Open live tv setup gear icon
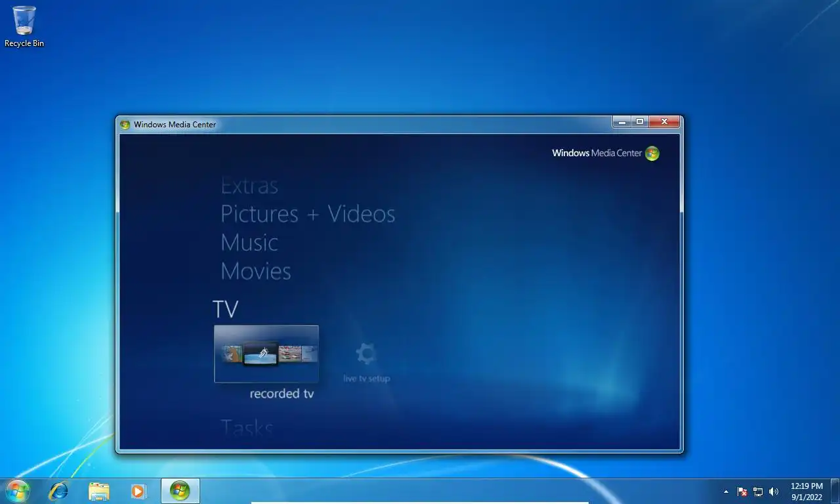840x504 pixels. point(366,354)
